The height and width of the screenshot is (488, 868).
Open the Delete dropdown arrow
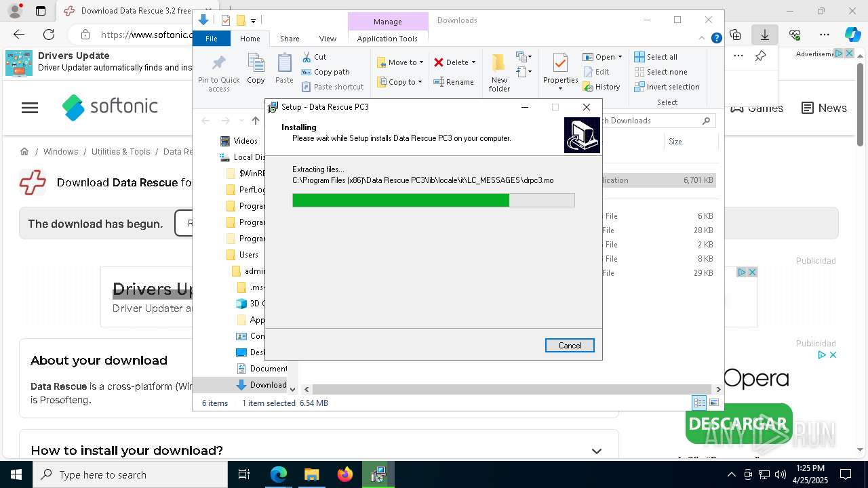pyautogui.click(x=473, y=62)
